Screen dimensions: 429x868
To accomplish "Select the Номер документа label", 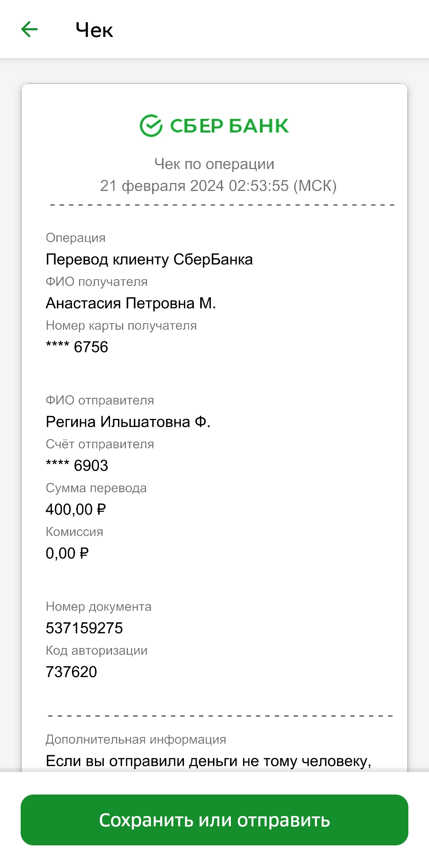I will pyautogui.click(x=99, y=607).
